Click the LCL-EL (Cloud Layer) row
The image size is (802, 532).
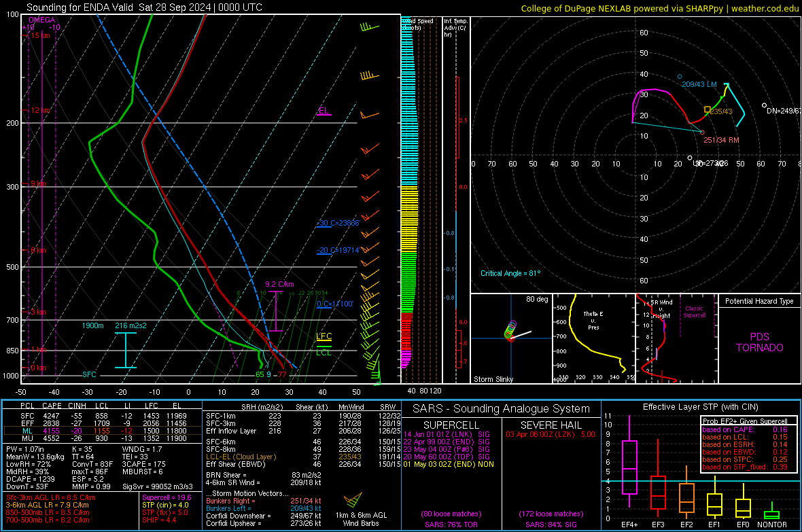(303, 457)
